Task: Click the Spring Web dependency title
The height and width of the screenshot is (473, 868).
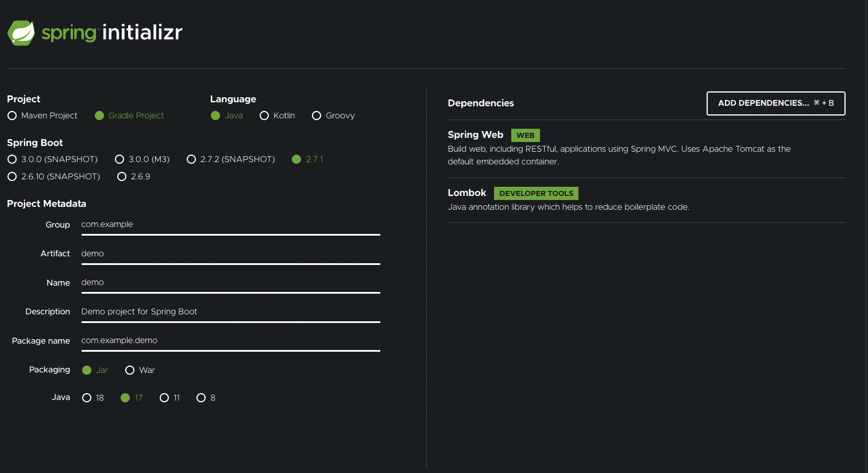Action: coord(476,134)
